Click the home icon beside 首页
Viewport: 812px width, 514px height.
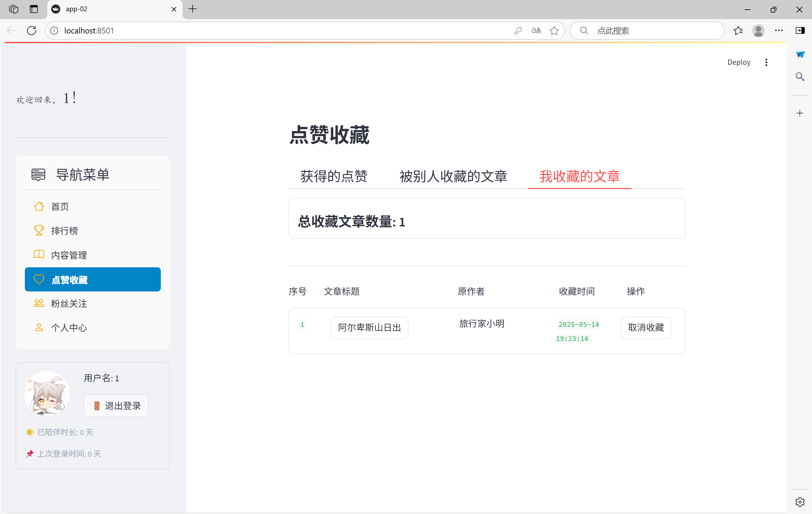[x=39, y=206]
